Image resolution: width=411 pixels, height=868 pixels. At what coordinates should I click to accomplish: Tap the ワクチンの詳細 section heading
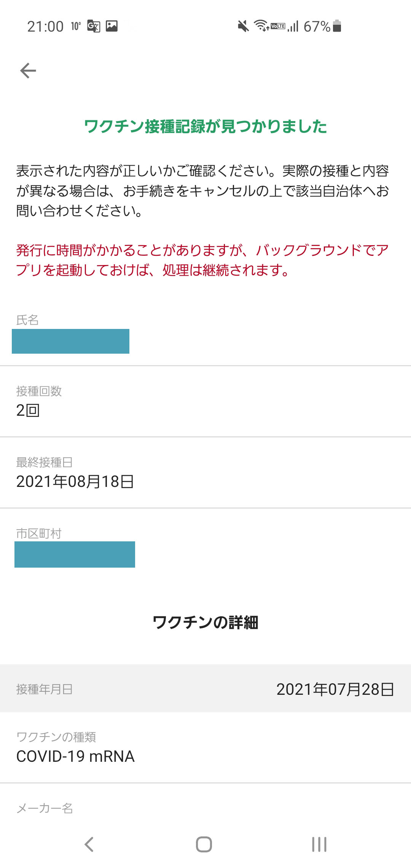[205, 622]
